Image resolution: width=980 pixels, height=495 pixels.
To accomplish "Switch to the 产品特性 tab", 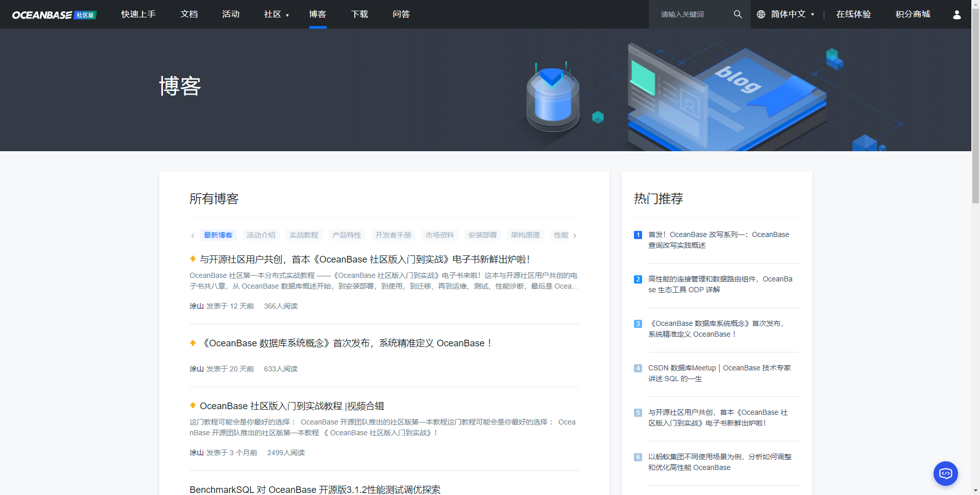I will pyautogui.click(x=347, y=235).
